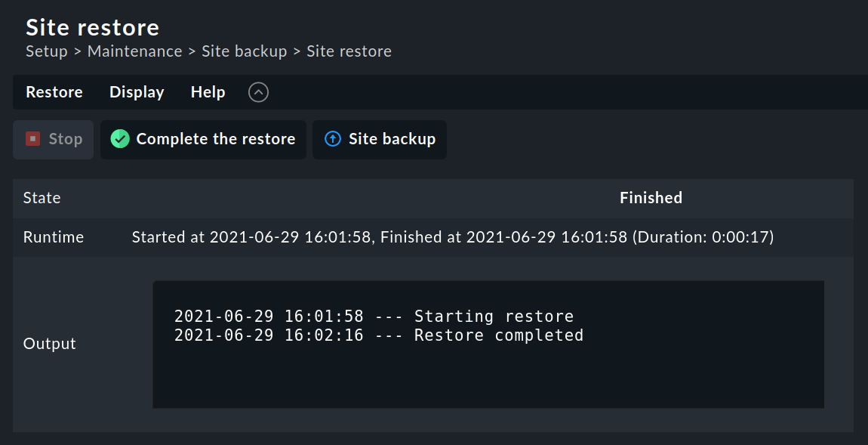Click the blue up-arrow icon on Site backup
The image size is (868, 445).
coord(332,139)
